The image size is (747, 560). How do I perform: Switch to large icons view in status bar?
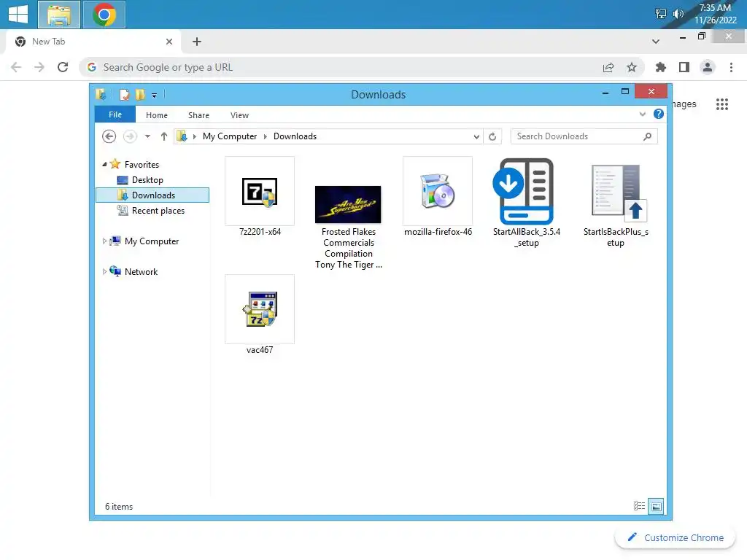coord(656,506)
